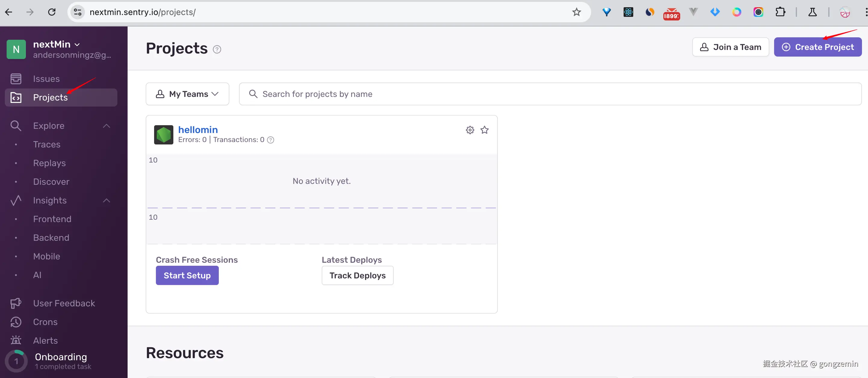This screenshot has width=868, height=378.
Task: Click Transactions info question mark icon
Action: pos(270,140)
